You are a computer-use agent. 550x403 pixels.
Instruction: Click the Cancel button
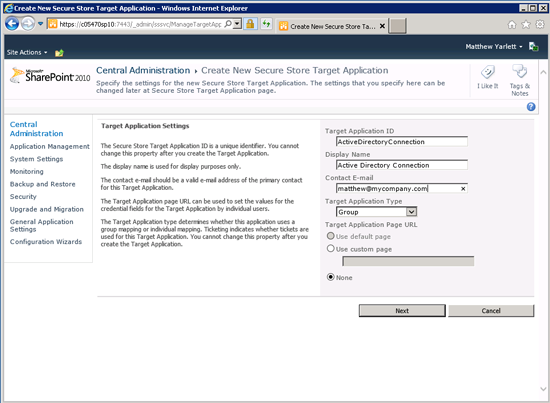tap(491, 311)
